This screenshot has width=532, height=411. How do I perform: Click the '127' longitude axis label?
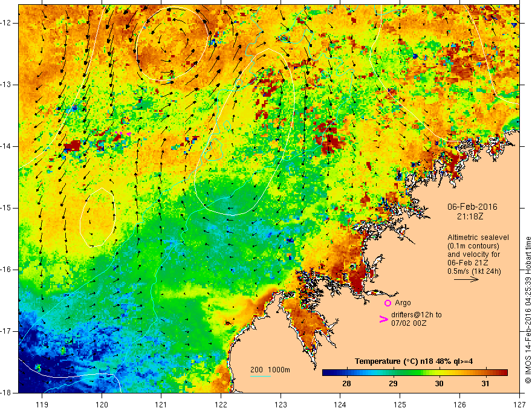[519, 404]
